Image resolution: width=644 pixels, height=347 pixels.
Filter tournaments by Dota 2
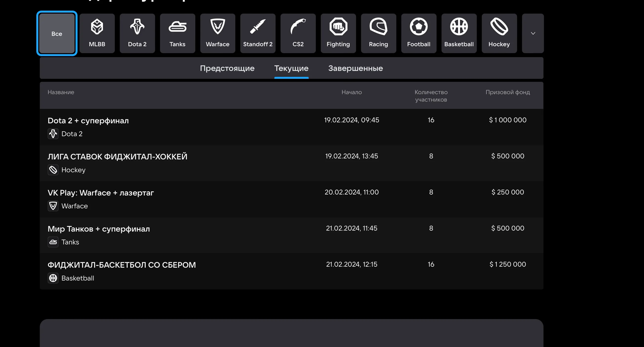[137, 33]
